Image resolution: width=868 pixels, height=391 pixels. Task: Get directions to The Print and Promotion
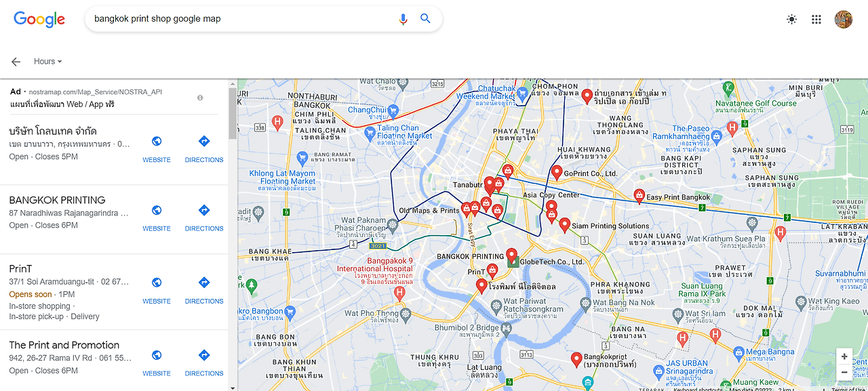point(204,362)
